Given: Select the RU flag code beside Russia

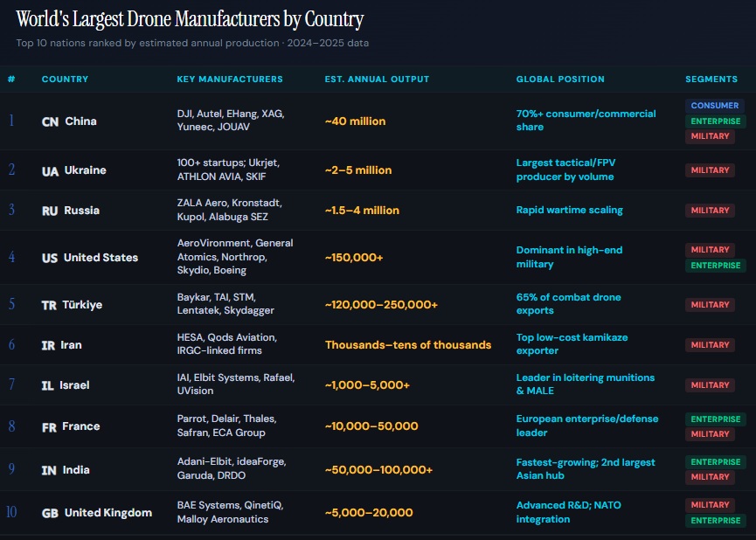Looking at the screenshot, I should [50, 211].
